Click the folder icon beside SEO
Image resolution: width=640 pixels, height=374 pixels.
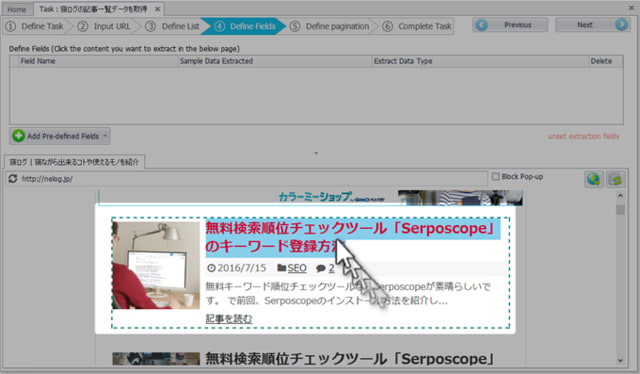point(281,268)
